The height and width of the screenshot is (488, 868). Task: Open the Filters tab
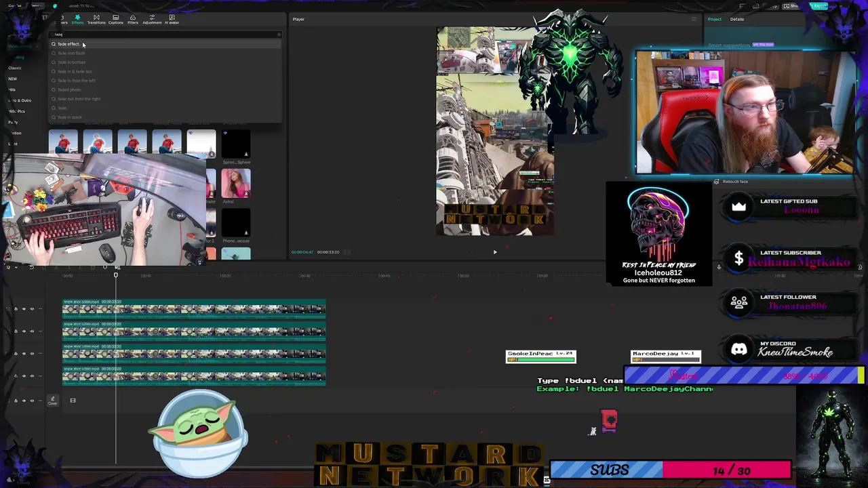tap(133, 20)
